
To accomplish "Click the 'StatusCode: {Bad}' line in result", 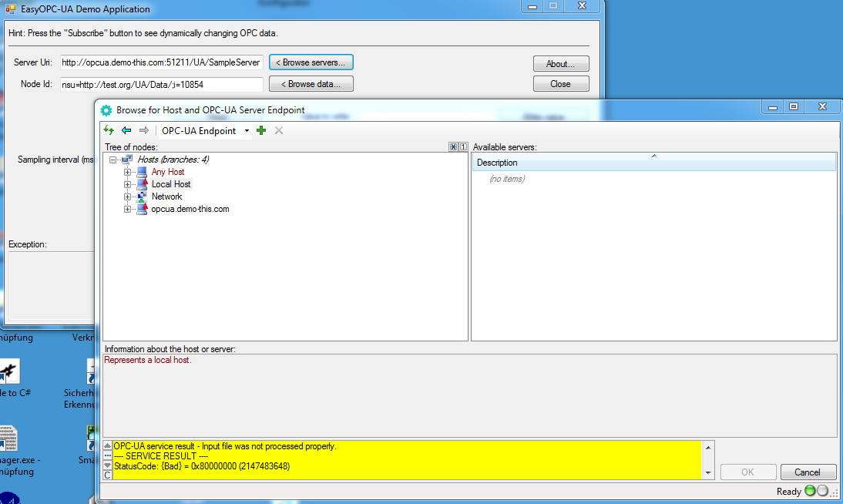I will (x=202, y=466).
